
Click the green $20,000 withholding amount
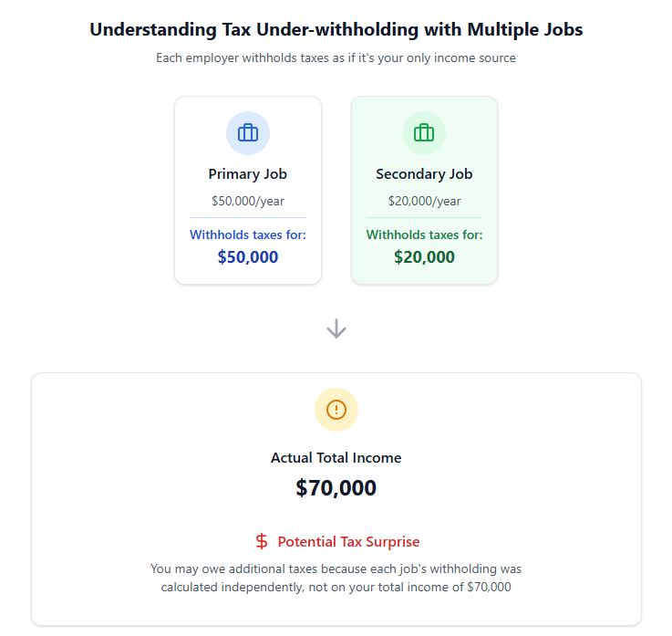tap(424, 257)
